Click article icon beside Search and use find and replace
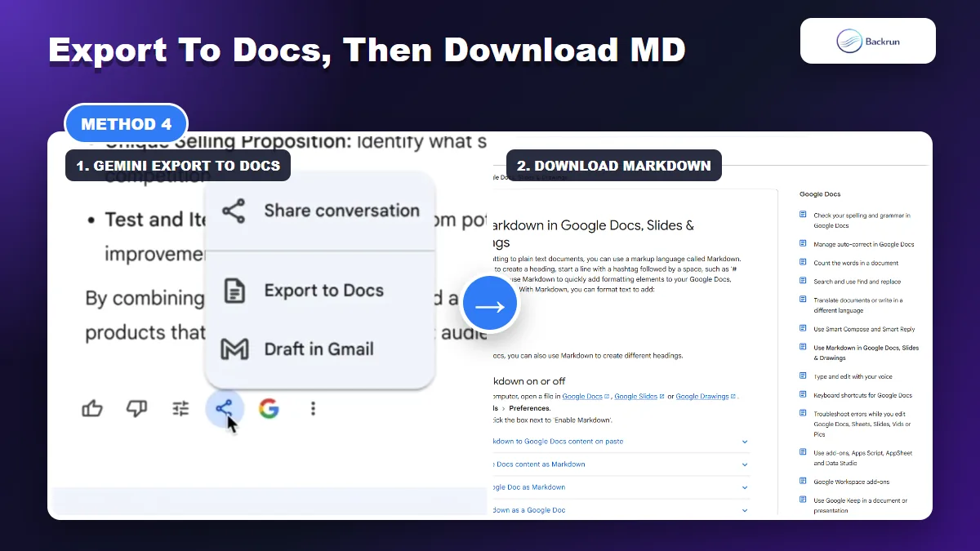The image size is (980, 551). pyautogui.click(x=804, y=282)
